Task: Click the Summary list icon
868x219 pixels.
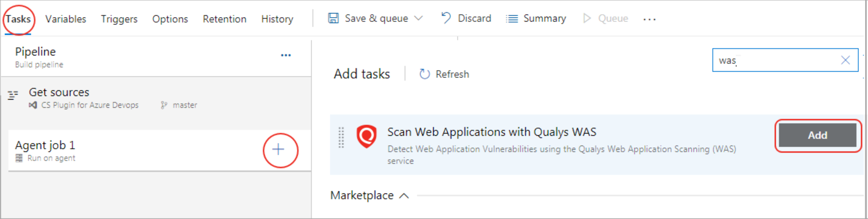Action: 512,18
